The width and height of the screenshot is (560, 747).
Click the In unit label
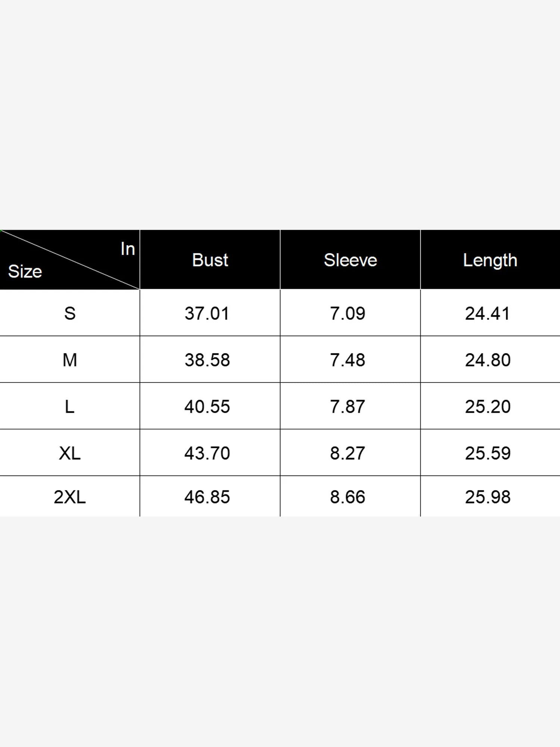click(x=128, y=249)
